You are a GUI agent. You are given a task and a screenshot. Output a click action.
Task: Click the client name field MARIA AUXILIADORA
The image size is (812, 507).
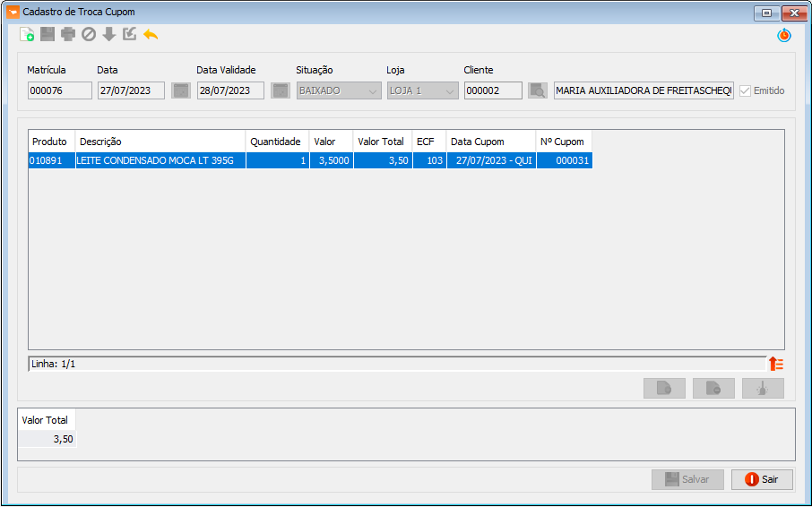[644, 90]
